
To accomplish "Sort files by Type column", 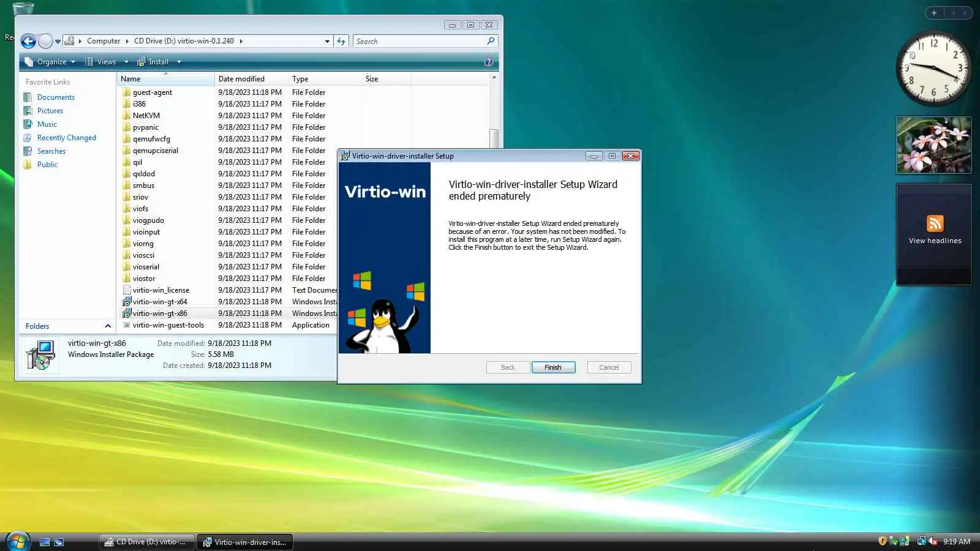I will [325, 79].
